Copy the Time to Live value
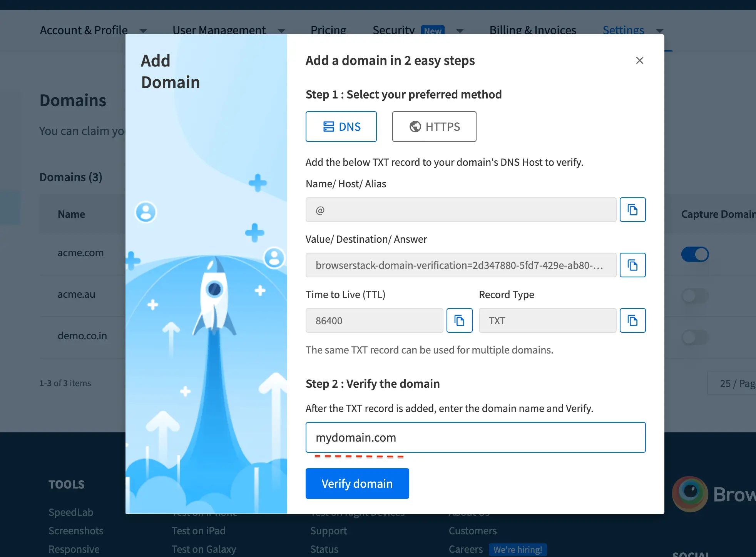This screenshot has height=557, width=756. 459,320
